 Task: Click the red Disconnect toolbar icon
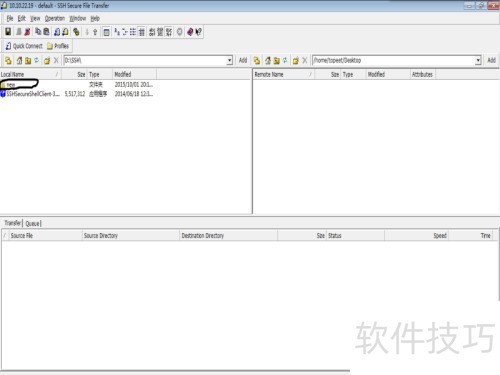pos(27,32)
